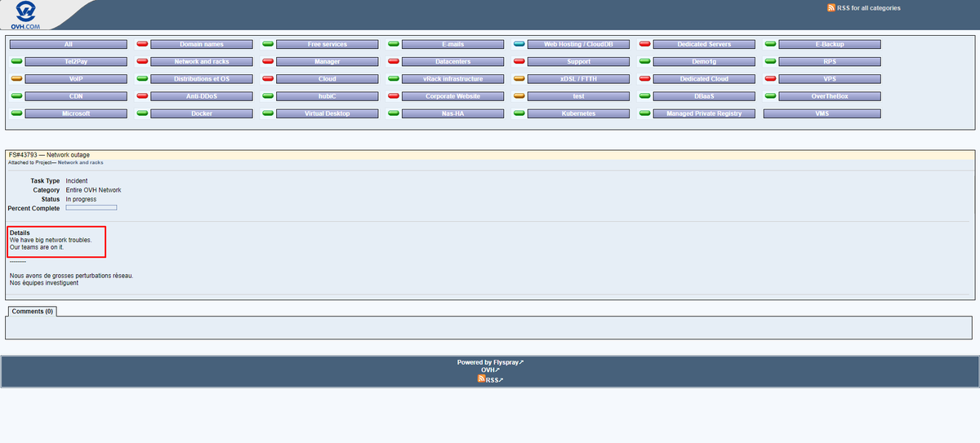Follow the RSS for all categories link
Viewport: 980px width, 443px height.
click(869, 7)
